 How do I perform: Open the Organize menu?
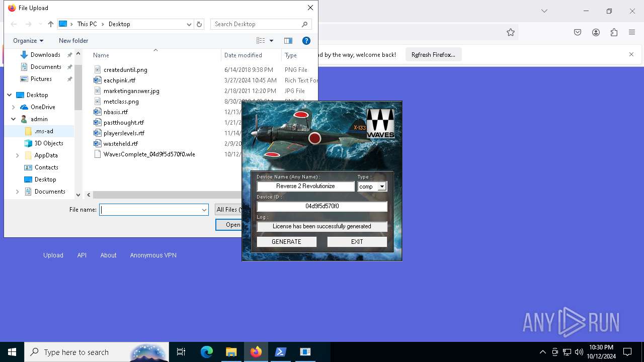coord(28,41)
